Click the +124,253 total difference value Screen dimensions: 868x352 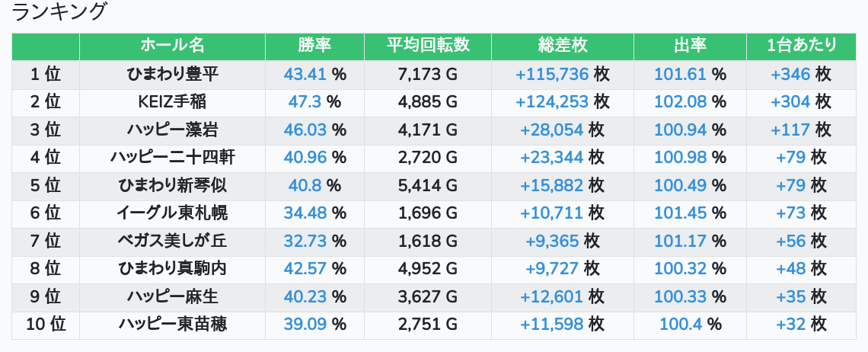[x=553, y=102]
